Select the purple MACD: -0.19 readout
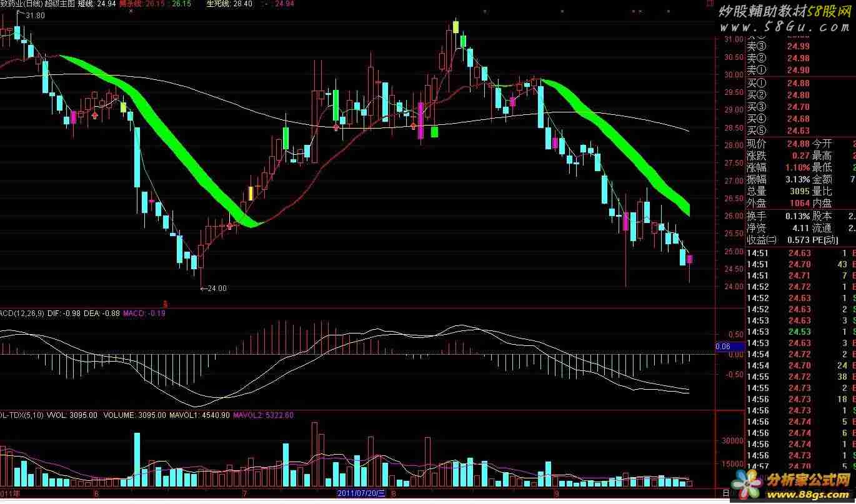This screenshot has width=856, height=504. [x=144, y=313]
